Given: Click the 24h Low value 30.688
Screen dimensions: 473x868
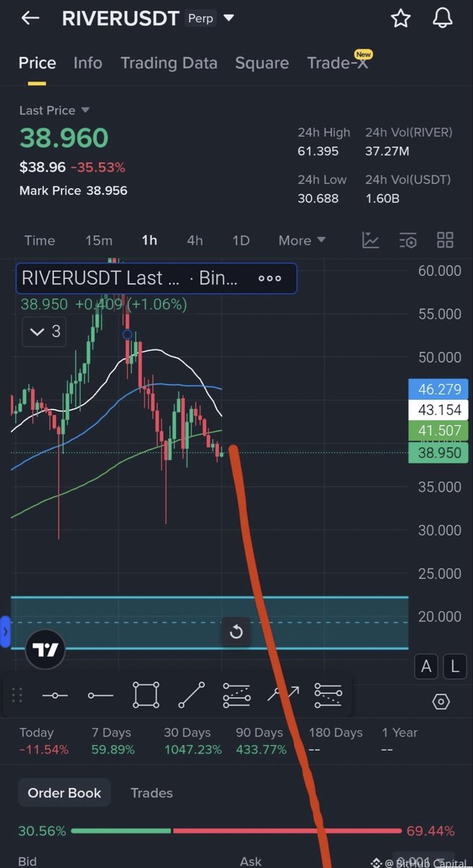Looking at the screenshot, I should click(318, 198).
